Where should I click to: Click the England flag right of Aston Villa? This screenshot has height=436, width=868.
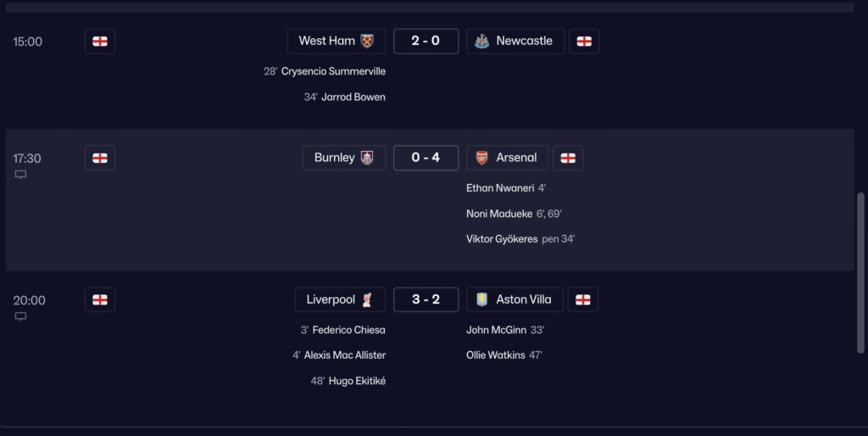tap(583, 299)
